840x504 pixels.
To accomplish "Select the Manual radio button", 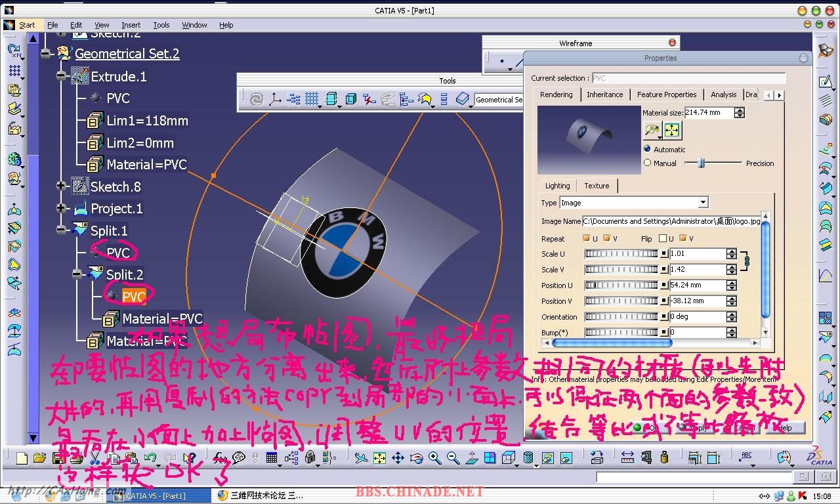I will coord(647,163).
